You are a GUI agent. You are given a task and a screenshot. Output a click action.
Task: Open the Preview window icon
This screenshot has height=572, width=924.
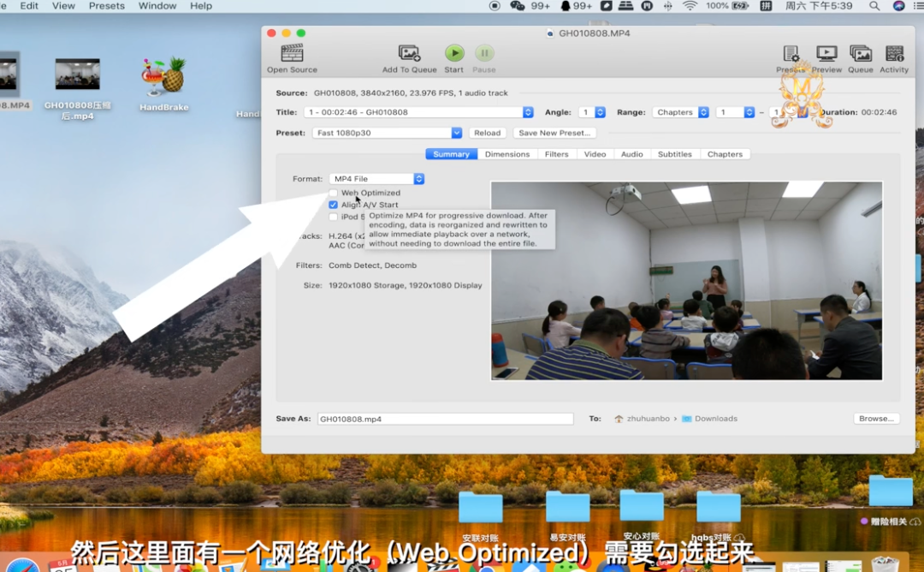click(x=826, y=53)
